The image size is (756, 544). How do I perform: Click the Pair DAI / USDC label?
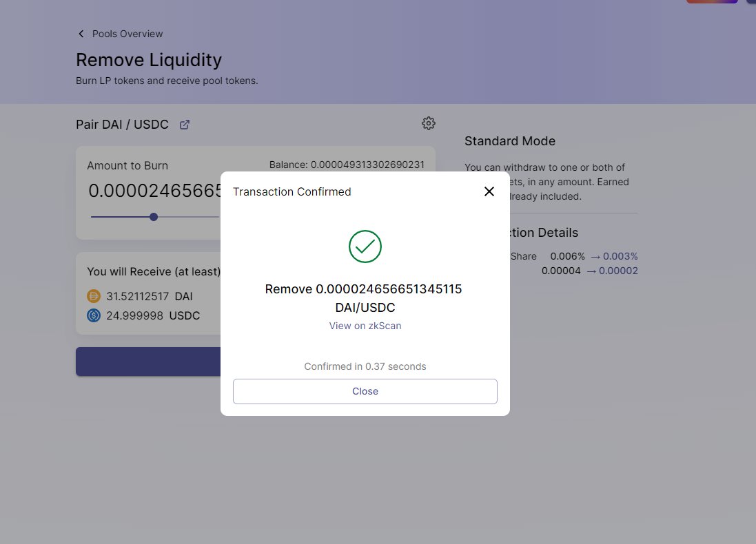[x=122, y=125]
